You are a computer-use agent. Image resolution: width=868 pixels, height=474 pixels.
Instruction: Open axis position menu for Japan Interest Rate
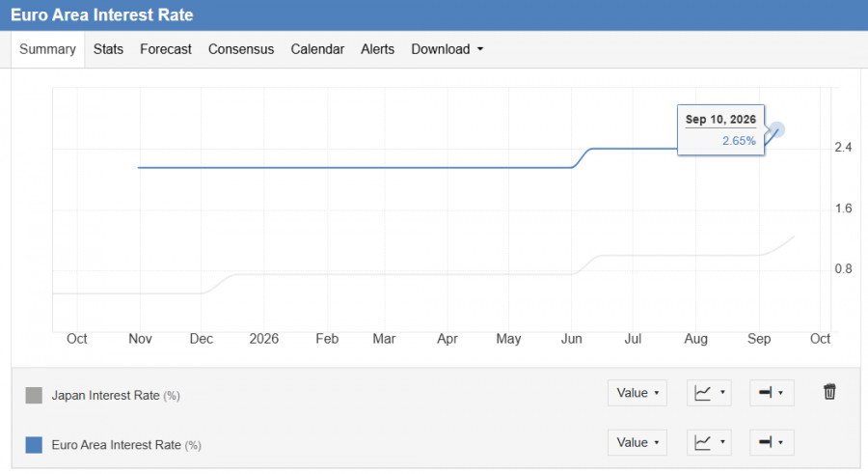point(772,393)
